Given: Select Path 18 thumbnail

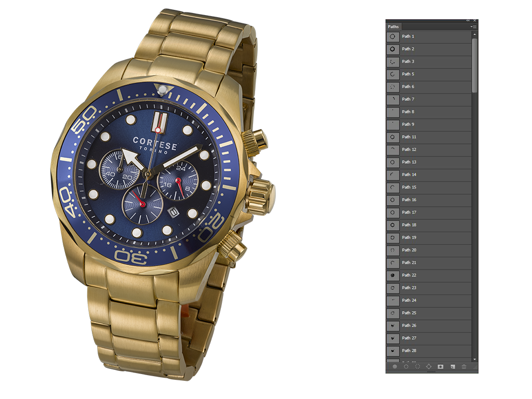Looking at the screenshot, I should point(393,224).
